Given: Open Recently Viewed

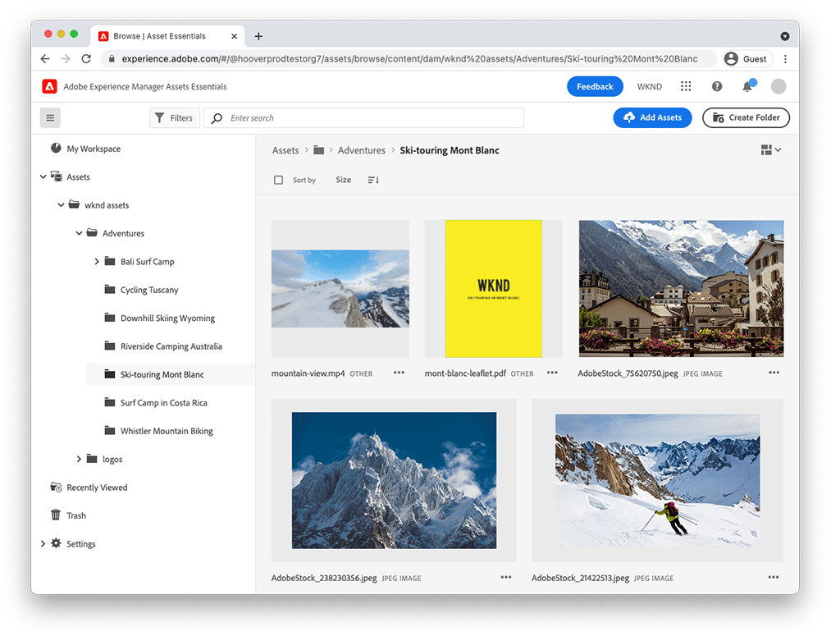Looking at the screenshot, I should [97, 487].
